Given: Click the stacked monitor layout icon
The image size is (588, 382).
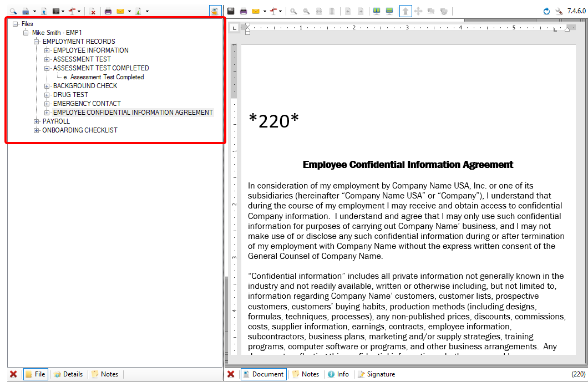Looking at the screenshot, I should pyautogui.click(x=389, y=11).
